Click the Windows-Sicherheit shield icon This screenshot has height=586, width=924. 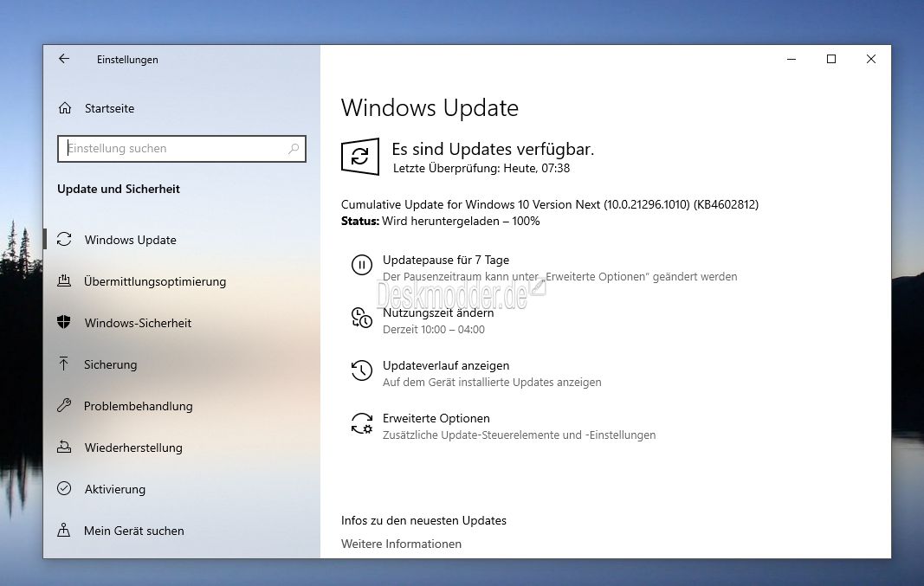[x=64, y=322]
